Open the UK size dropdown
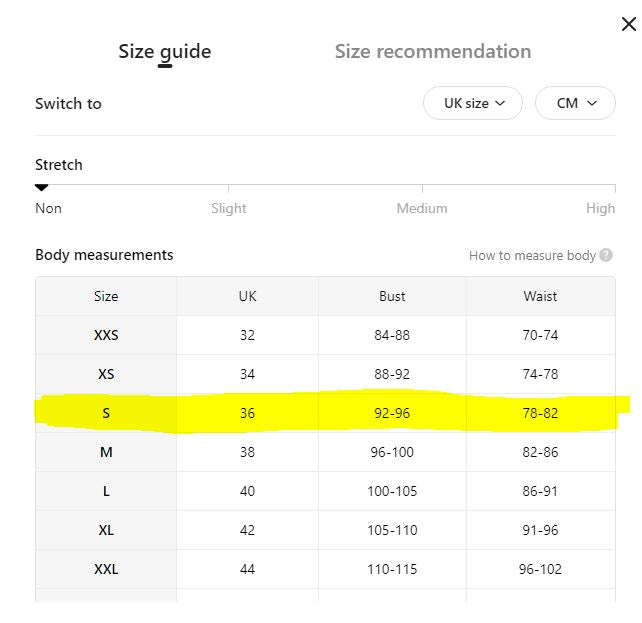642x623 pixels. (472, 103)
